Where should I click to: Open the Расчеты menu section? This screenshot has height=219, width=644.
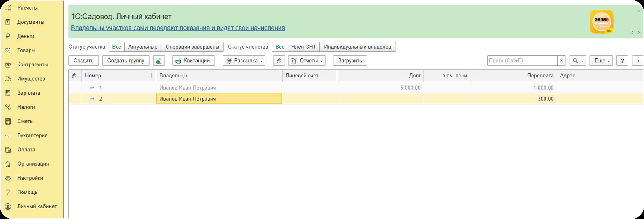tap(27, 8)
